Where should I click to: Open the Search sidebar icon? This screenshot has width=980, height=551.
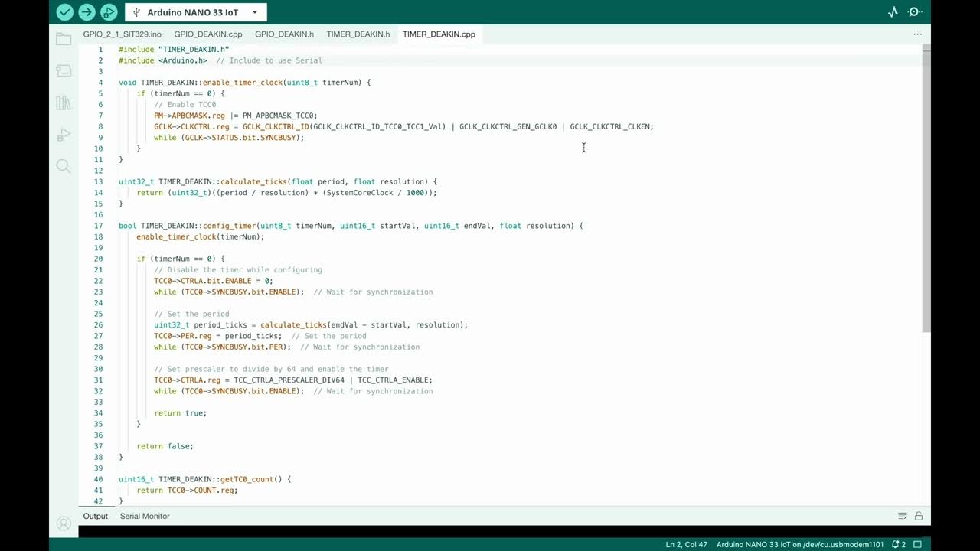pyautogui.click(x=64, y=166)
